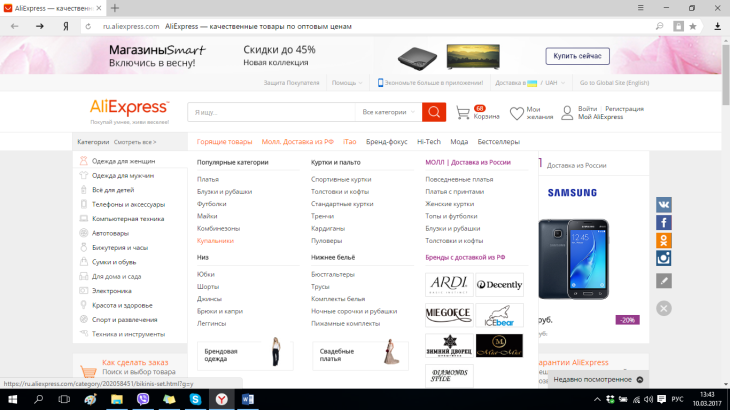Open the Кардиганы link
Screen dimensions: 730x410
[x=328, y=229]
